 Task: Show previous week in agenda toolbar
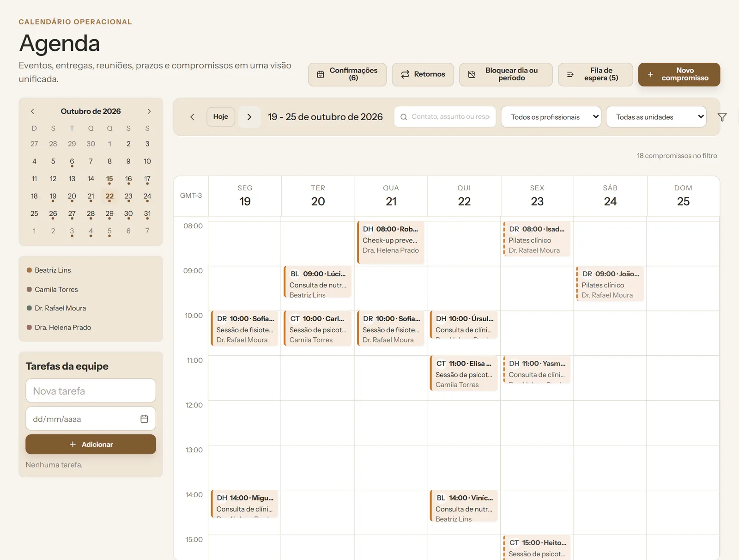(192, 117)
